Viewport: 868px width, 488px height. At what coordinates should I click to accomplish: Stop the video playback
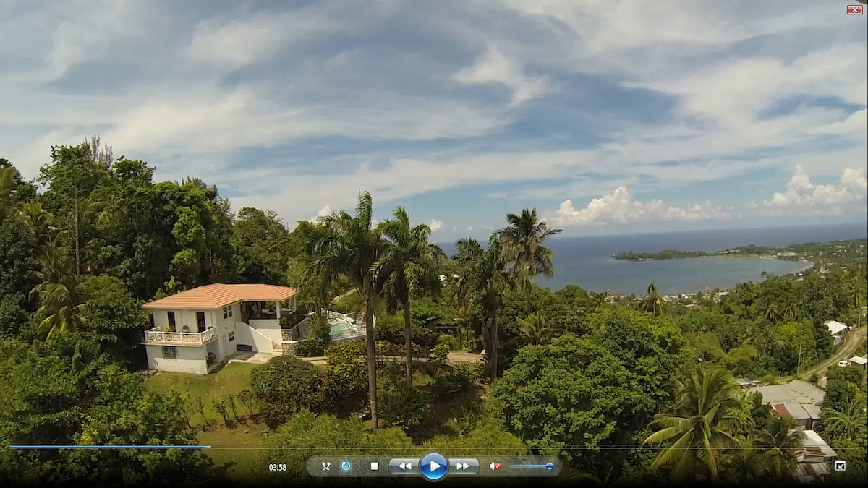click(374, 466)
